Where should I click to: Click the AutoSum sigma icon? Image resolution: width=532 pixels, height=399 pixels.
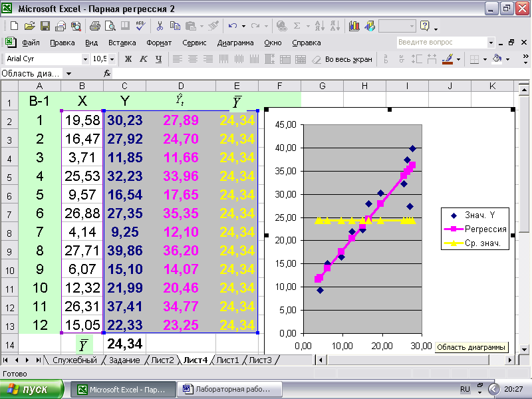297,26
